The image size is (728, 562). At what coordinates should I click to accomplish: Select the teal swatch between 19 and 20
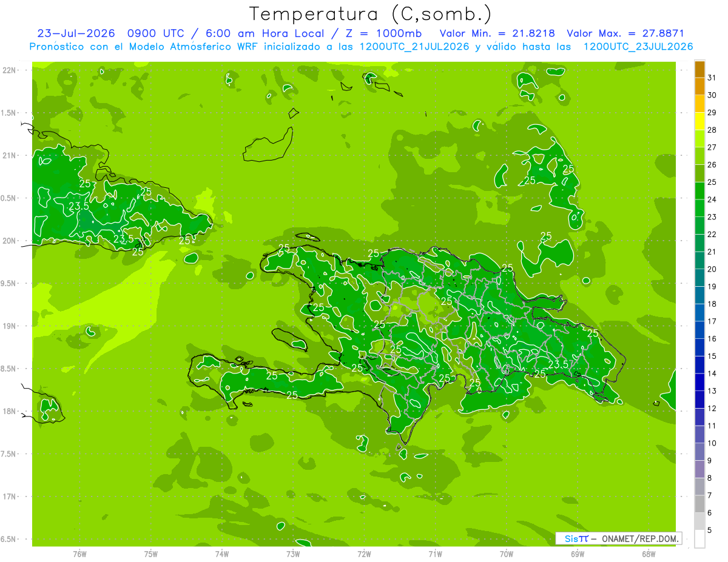(x=699, y=278)
